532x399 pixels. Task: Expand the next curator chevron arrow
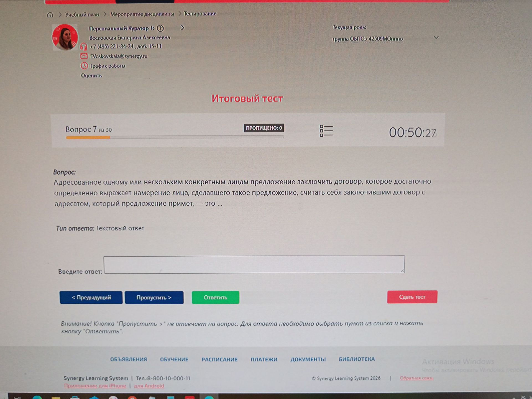pyautogui.click(x=182, y=28)
